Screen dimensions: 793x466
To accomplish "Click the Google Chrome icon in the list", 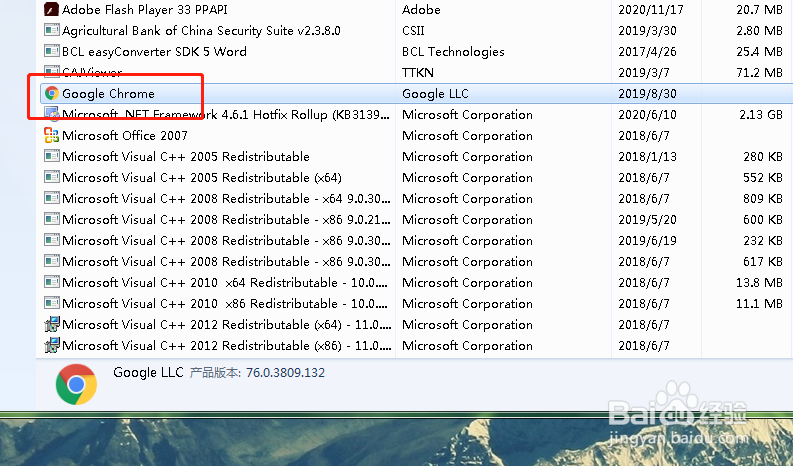I will coord(52,93).
